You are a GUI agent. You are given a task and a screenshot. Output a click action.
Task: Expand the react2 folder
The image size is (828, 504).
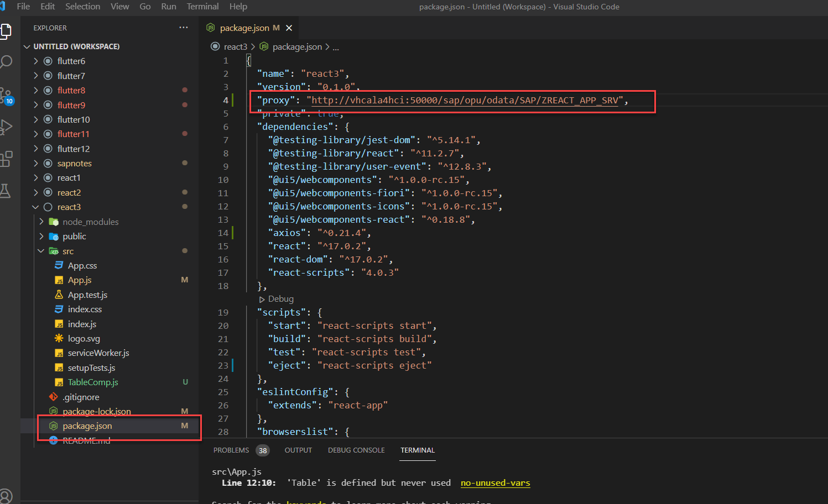[x=36, y=192]
